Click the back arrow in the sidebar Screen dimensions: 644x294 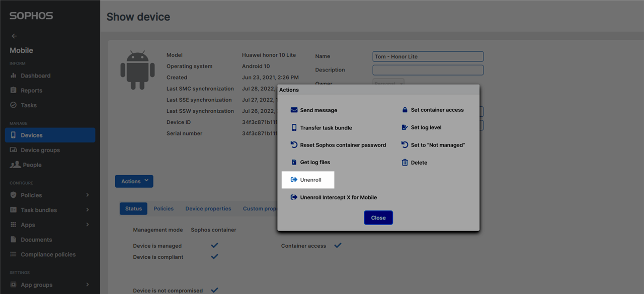pos(14,36)
